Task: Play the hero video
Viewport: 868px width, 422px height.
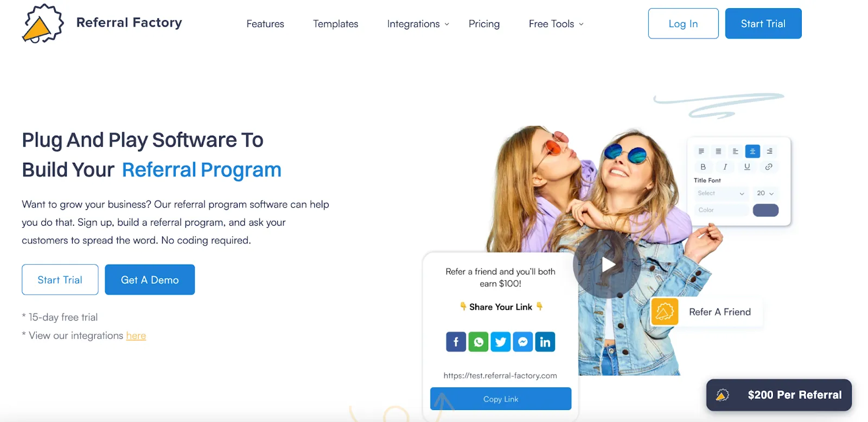Action: [x=607, y=265]
